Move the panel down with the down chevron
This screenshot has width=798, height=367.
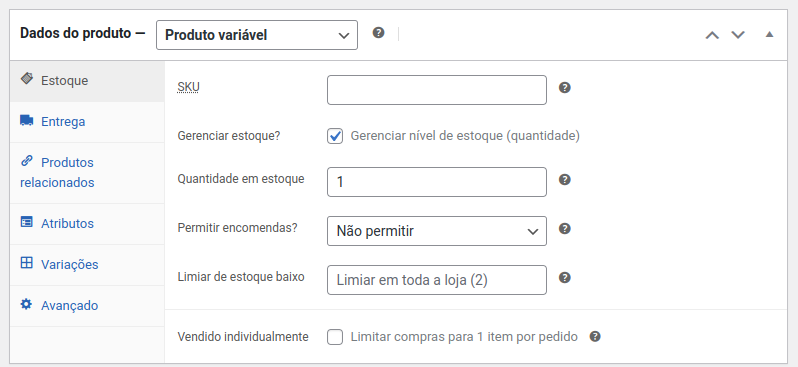[738, 35]
